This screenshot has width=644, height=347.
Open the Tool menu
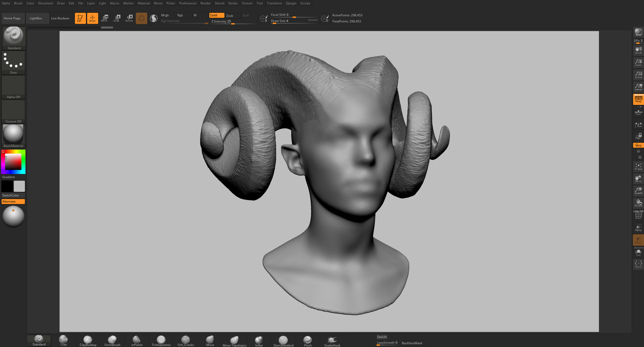[x=259, y=3]
